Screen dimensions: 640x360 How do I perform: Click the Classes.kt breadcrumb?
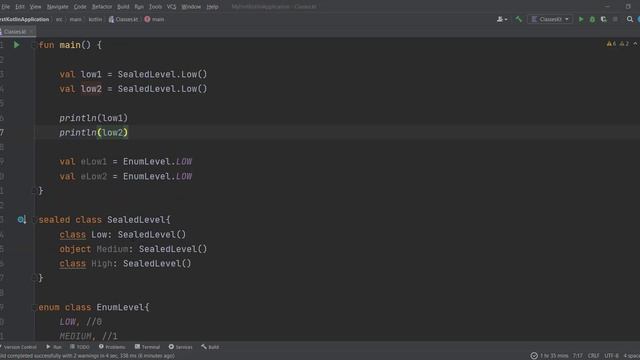click(x=123, y=19)
